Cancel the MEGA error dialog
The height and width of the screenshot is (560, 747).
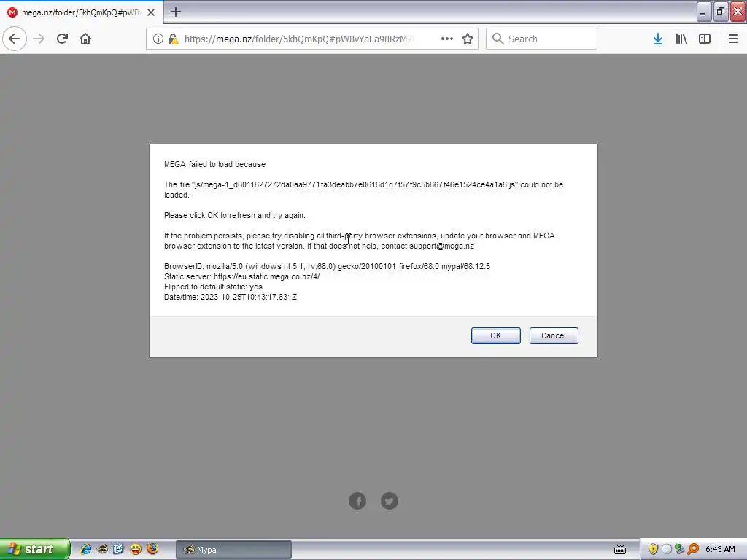tap(554, 335)
